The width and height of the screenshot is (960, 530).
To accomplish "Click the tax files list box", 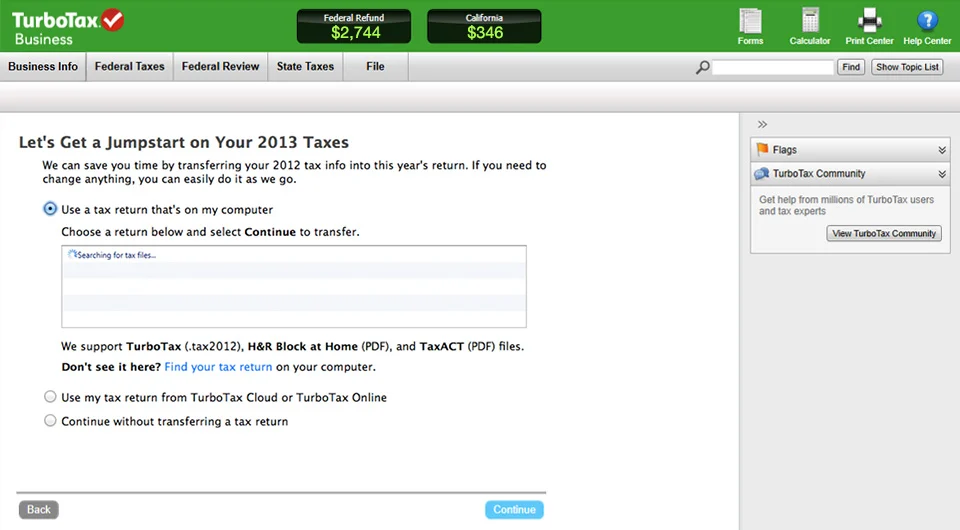I will coord(294,286).
